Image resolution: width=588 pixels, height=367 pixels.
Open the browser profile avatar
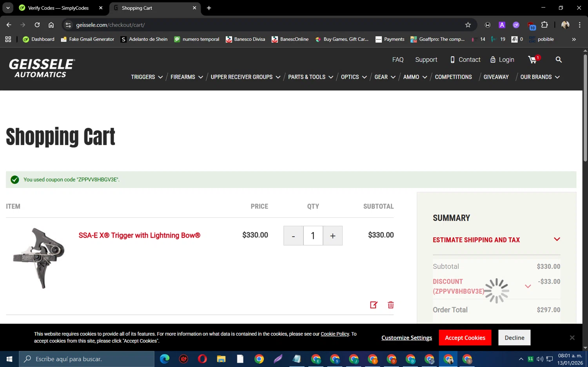565,25
